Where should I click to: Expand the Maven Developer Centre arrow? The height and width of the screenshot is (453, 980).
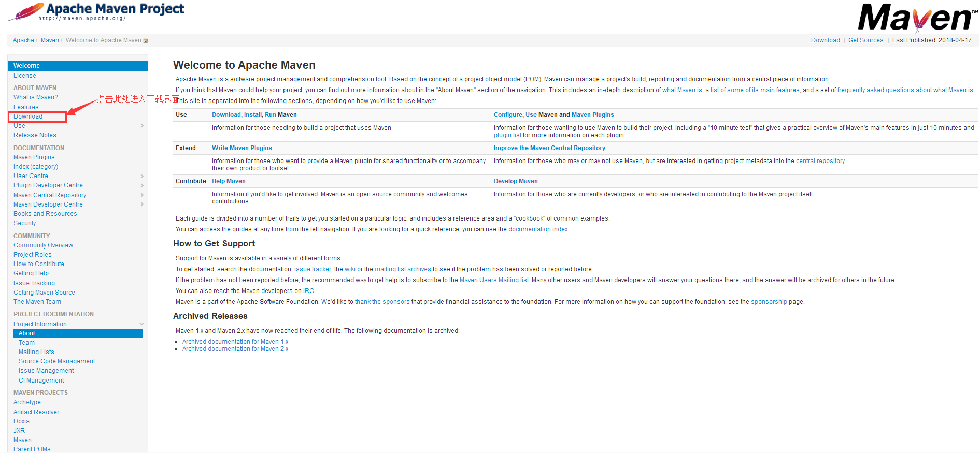coord(142,204)
